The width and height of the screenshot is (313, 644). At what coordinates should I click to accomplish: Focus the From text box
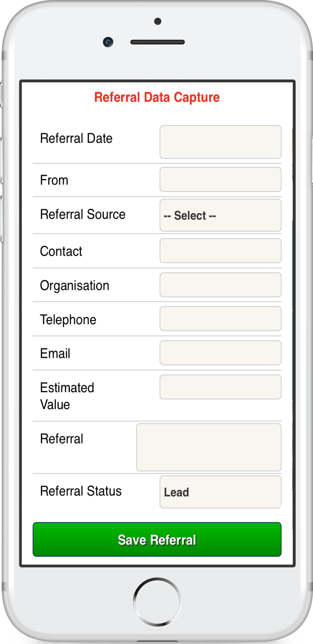click(220, 179)
